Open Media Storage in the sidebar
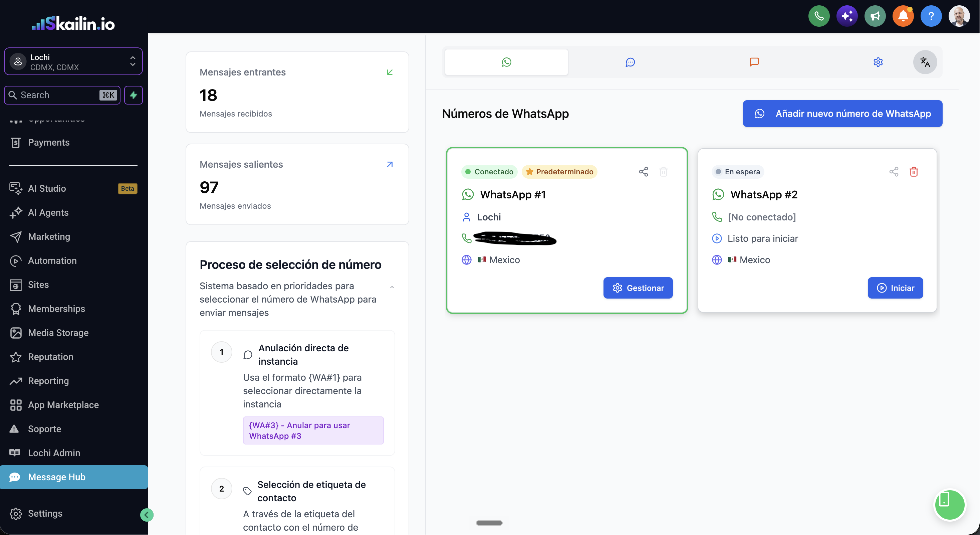980x535 pixels. pyautogui.click(x=73, y=333)
